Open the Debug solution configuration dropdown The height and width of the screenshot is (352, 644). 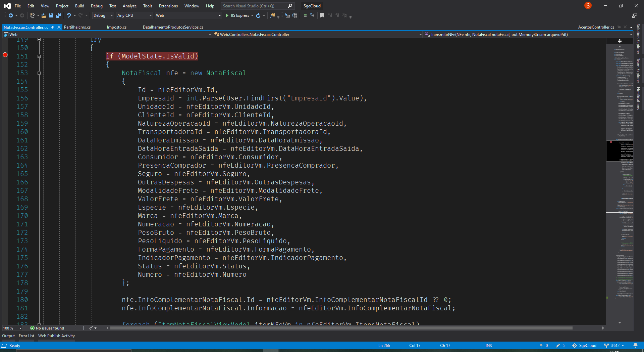point(103,15)
